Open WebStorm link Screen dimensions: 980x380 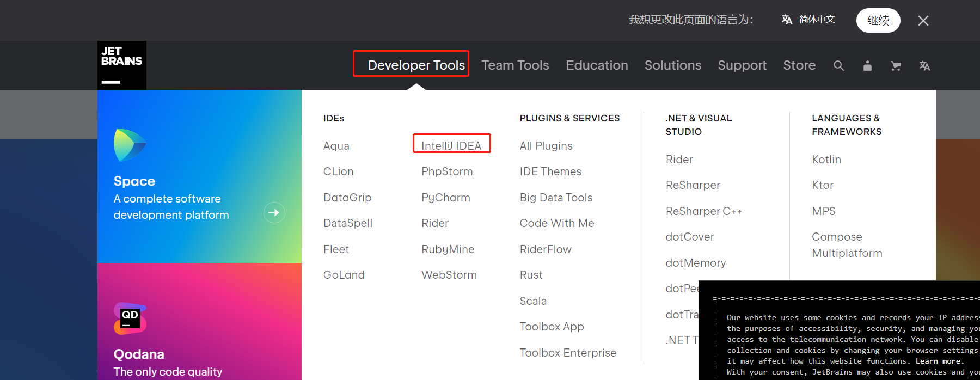pos(449,275)
